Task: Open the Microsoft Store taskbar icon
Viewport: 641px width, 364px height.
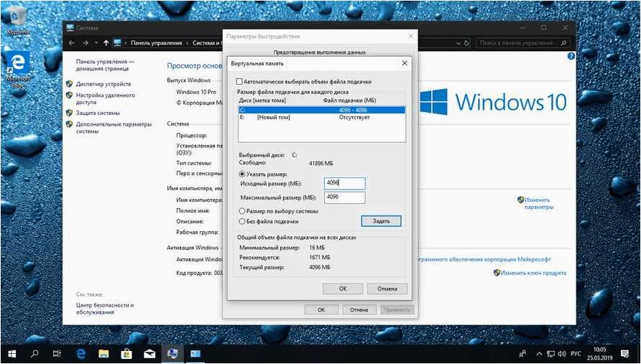Action: point(126,353)
